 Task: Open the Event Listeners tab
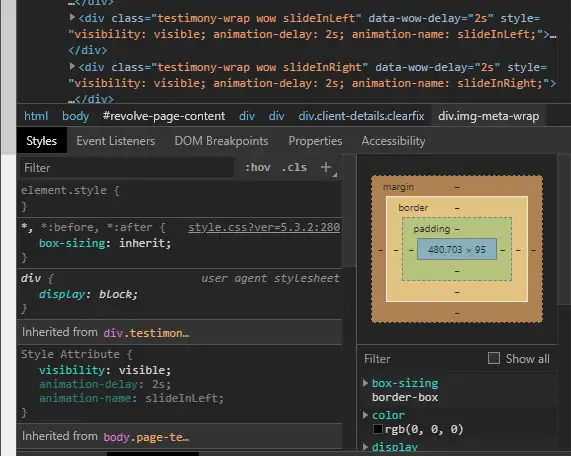click(x=115, y=141)
